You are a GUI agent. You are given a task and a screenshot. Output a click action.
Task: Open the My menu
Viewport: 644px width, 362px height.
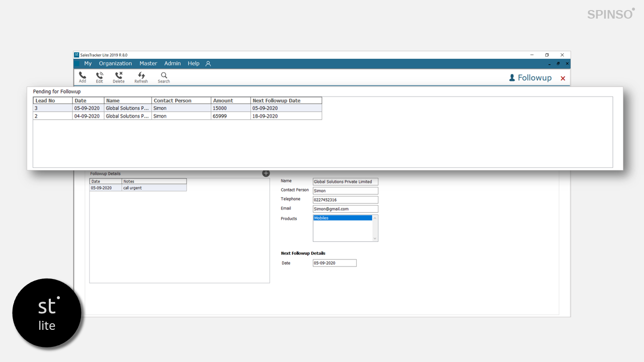click(88, 64)
